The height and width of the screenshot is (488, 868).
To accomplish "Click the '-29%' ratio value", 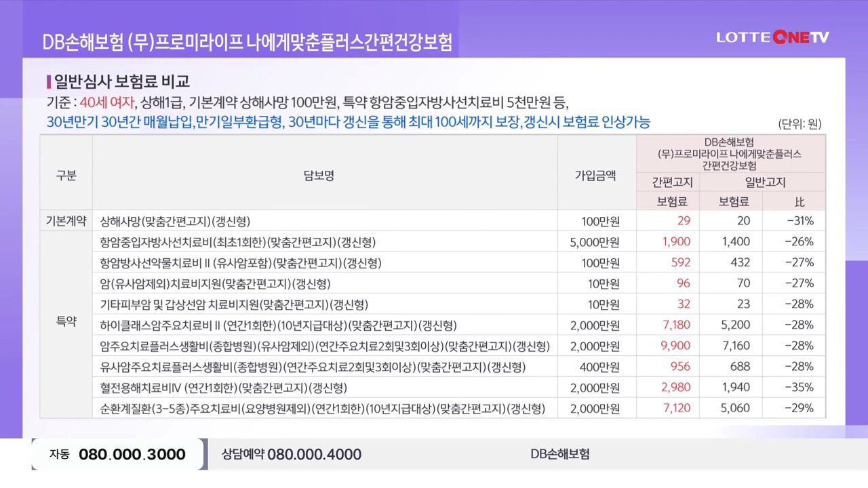I will point(800,409).
